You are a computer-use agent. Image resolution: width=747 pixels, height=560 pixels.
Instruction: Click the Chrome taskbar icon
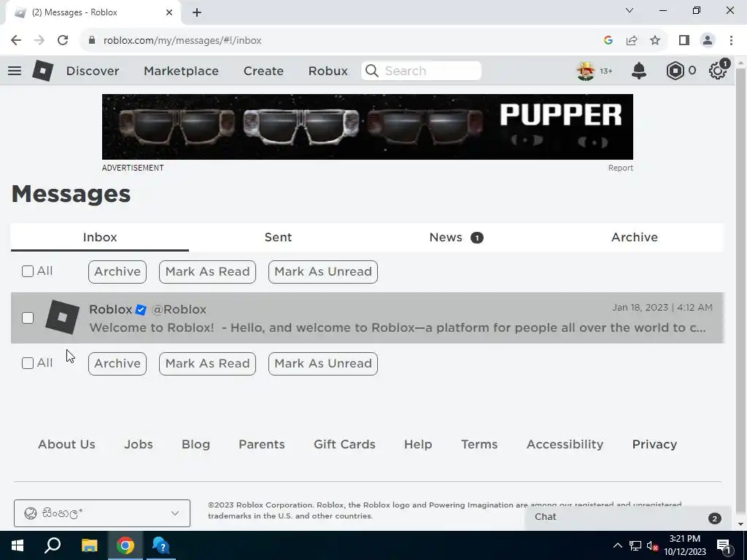click(125, 545)
